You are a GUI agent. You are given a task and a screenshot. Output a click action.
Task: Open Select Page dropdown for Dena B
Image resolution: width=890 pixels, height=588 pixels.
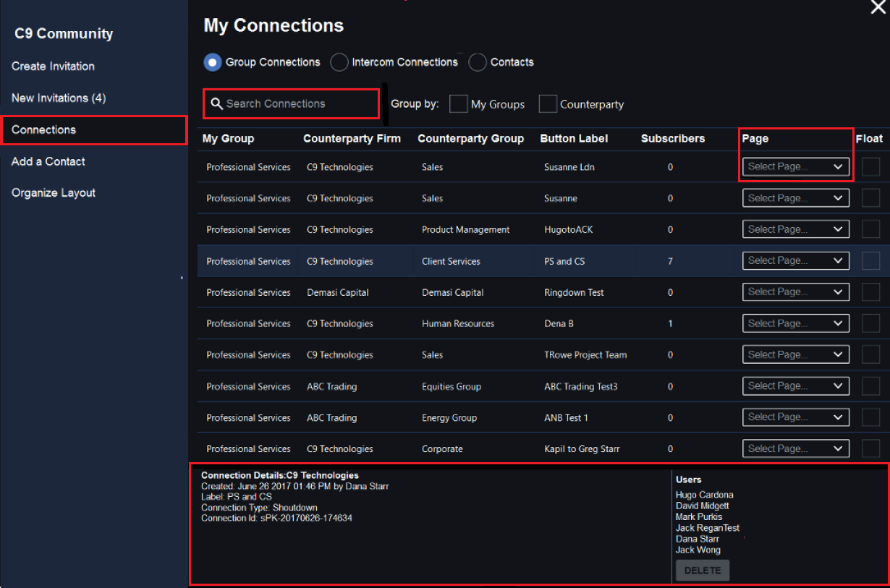(x=796, y=323)
